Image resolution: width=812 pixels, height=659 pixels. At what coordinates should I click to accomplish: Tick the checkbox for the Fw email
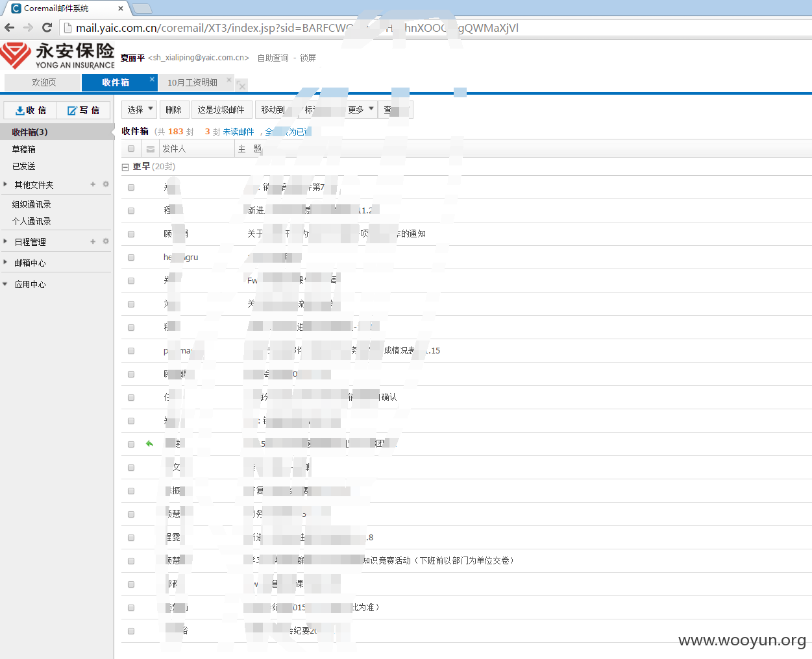pos(131,280)
